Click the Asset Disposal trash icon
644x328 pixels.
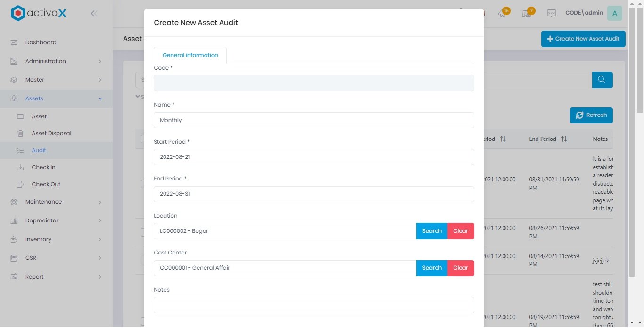click(x=20, y=133)
